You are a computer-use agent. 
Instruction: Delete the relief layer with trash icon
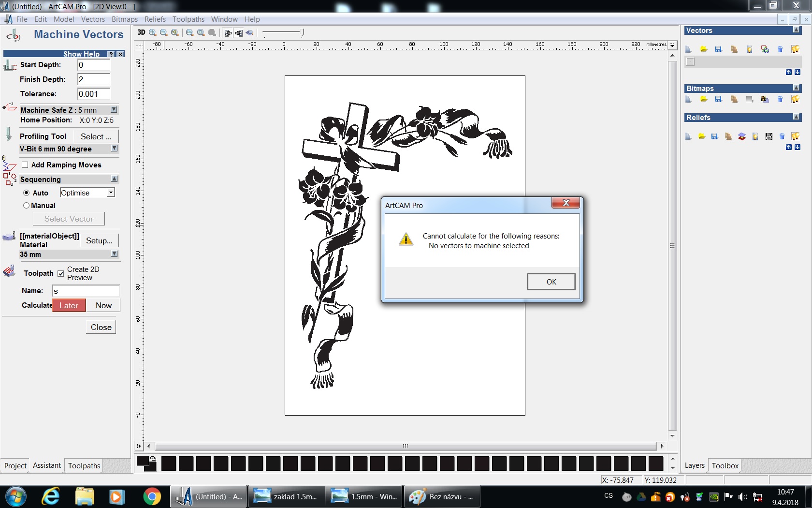pyautogui.click(x=782, y=136)
